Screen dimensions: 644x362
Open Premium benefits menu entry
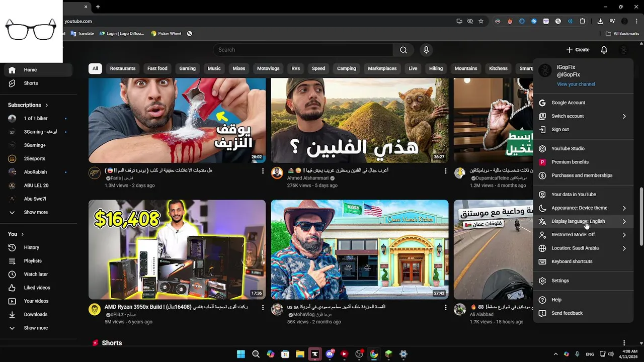(583, 162)
